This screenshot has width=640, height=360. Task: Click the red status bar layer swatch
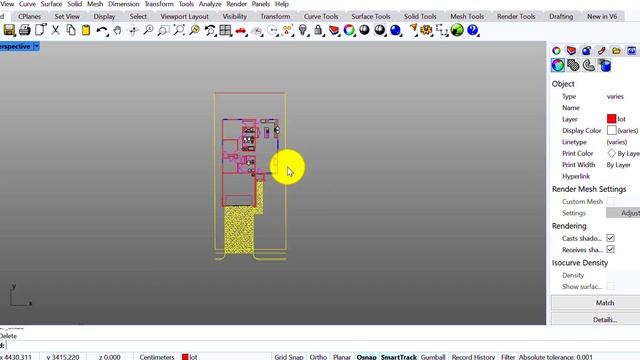(185, 357)
